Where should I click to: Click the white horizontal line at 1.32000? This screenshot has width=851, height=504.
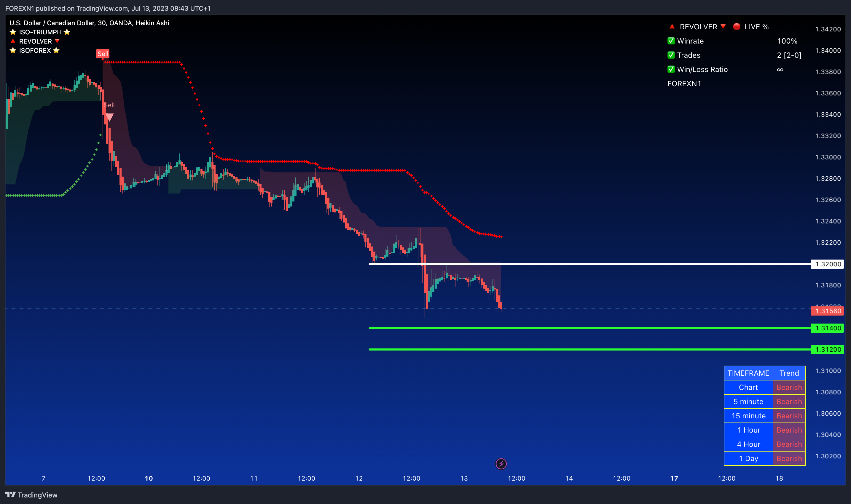click(590, 264)
